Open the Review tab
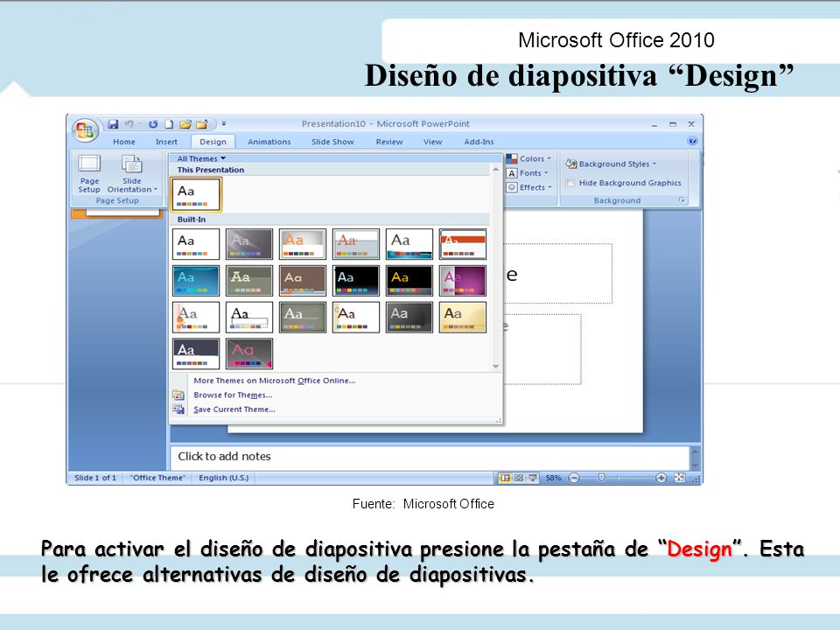This screenshot has width=840, height=630. click(x=389, y=142)
